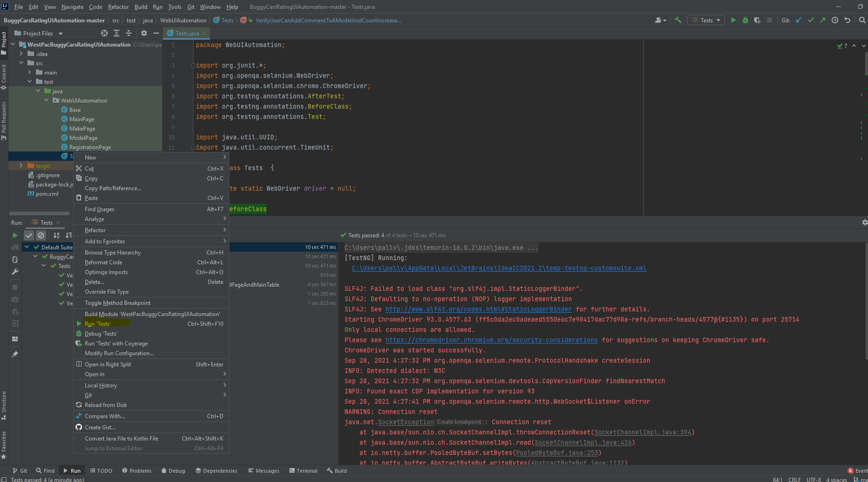The width and height of the screenshot is (868, 482).
Task: Hide Project panel with minus icon
Action: click(156, 33)
